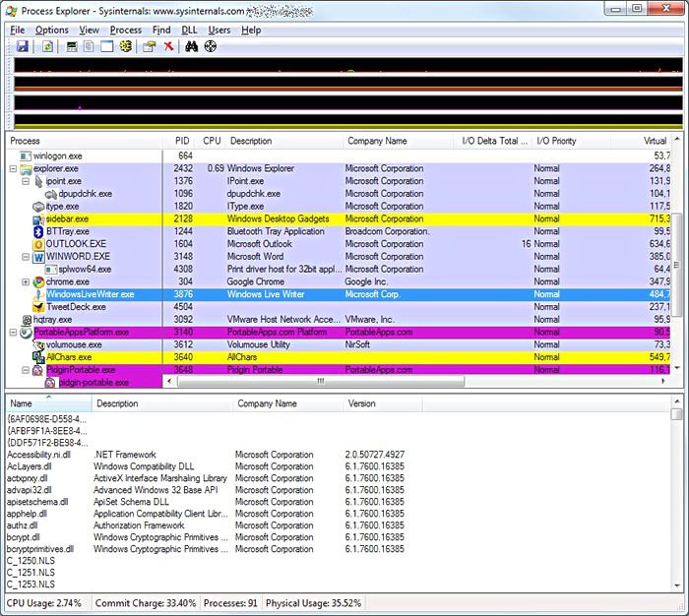Click the hqtray.exe icon
Image resolution: width=689 pixels, height=616 pixels.
point(27,320)
